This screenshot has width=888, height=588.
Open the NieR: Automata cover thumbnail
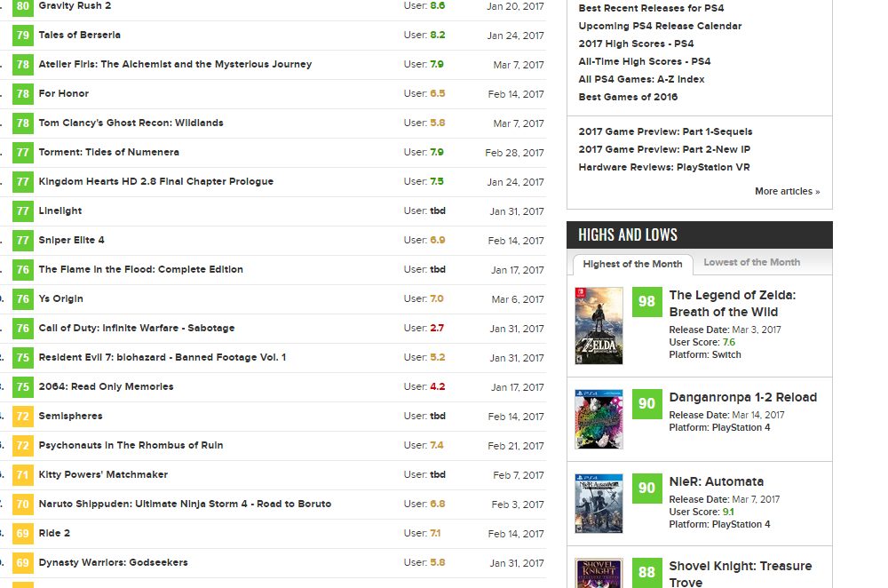(599, 504)
